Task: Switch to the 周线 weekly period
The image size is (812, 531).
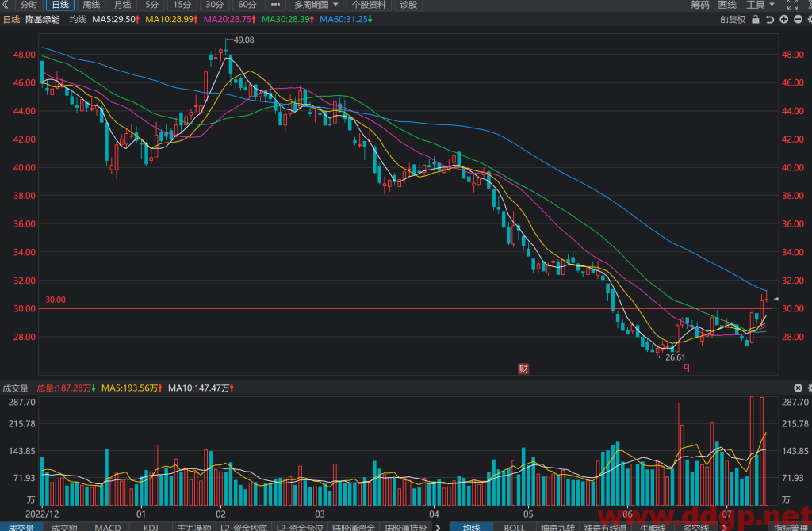Action: [x=91, y=5]
